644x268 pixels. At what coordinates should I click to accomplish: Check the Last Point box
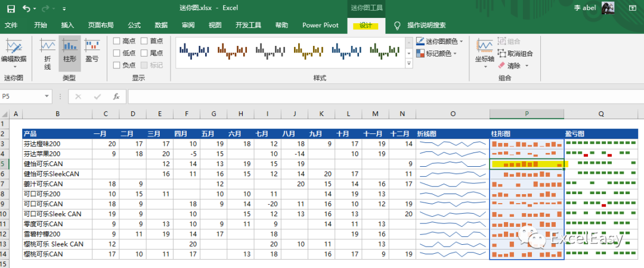[x=144, y=53]
